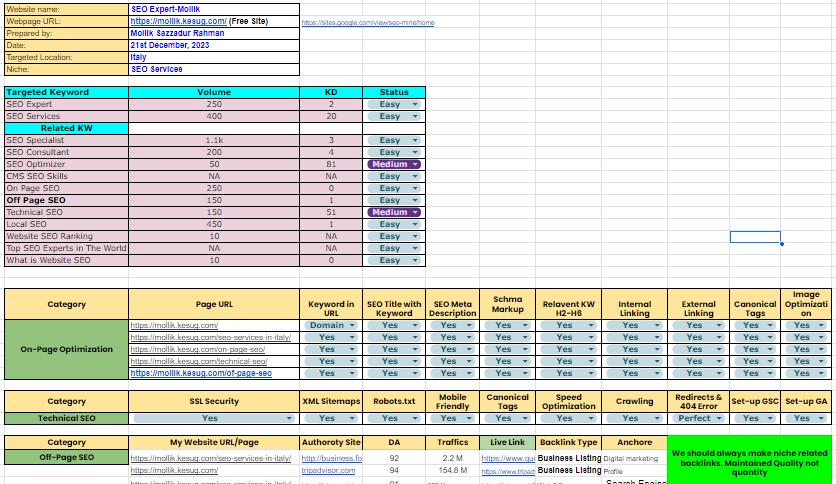
Task: Open the business.fo authority site link
Action: (x=332, y=458)
